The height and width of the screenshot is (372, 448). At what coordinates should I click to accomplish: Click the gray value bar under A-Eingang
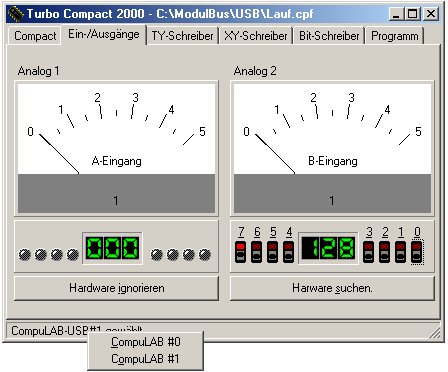116,193
